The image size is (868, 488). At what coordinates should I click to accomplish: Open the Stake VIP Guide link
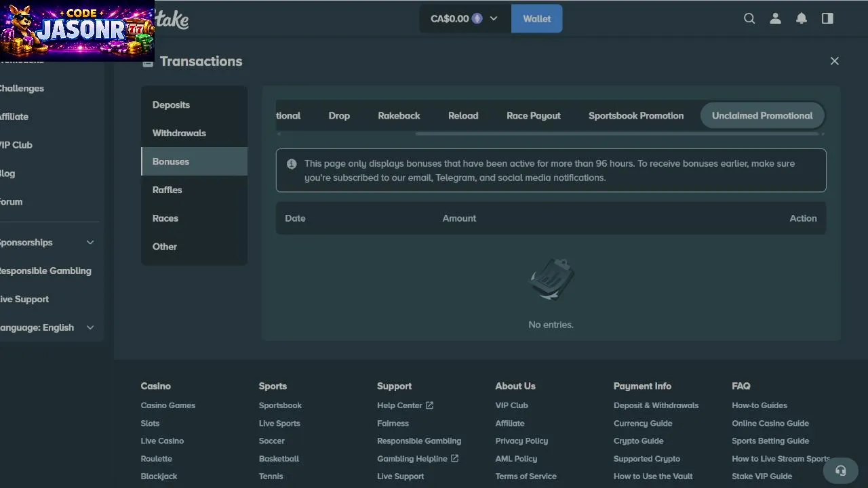762,476
